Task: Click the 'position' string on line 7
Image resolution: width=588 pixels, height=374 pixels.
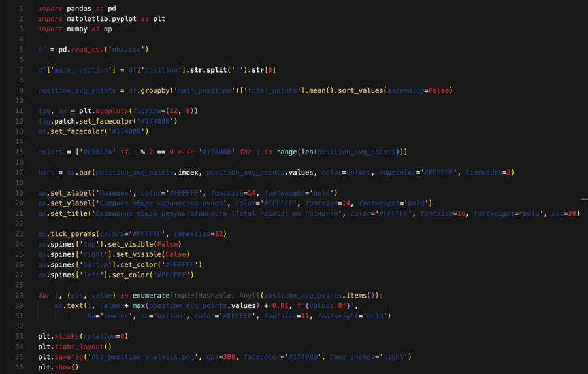Action: [161, 70]
